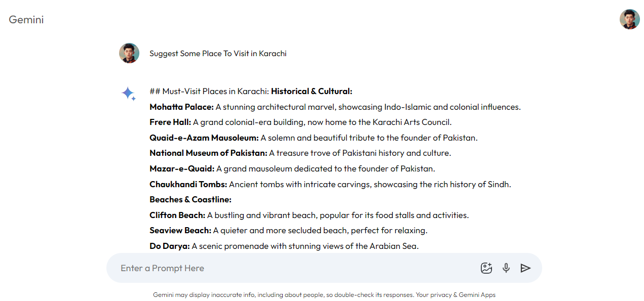Click the send prompt arrow icon
Viewport: 644px width, 301px height.
pos(525,268)
